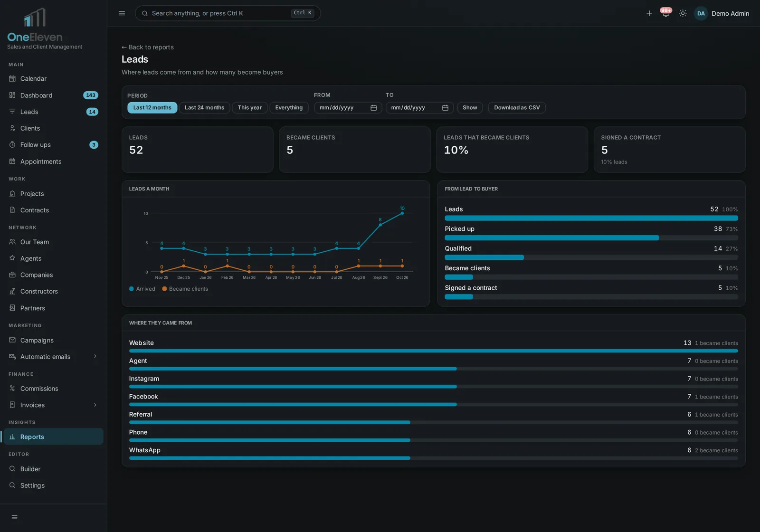Click the DA avatar icon

pos(701,13)
